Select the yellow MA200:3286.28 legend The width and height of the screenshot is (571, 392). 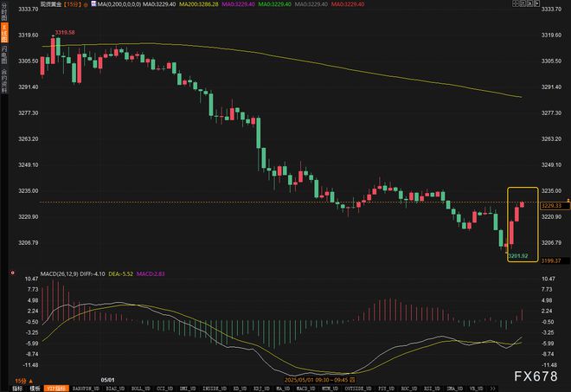click(199, 4)
